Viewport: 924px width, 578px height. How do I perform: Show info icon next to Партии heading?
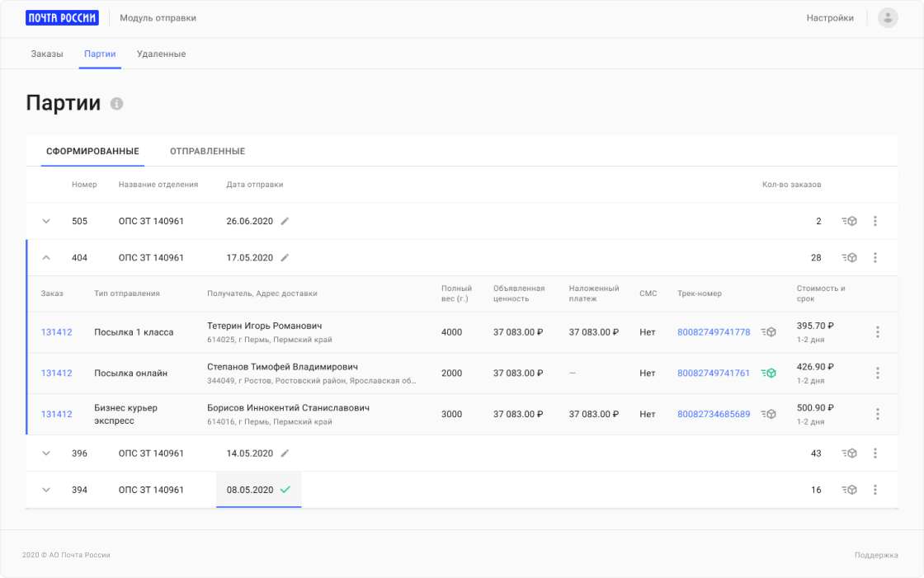pyautogui.click(x=116, y=104)
